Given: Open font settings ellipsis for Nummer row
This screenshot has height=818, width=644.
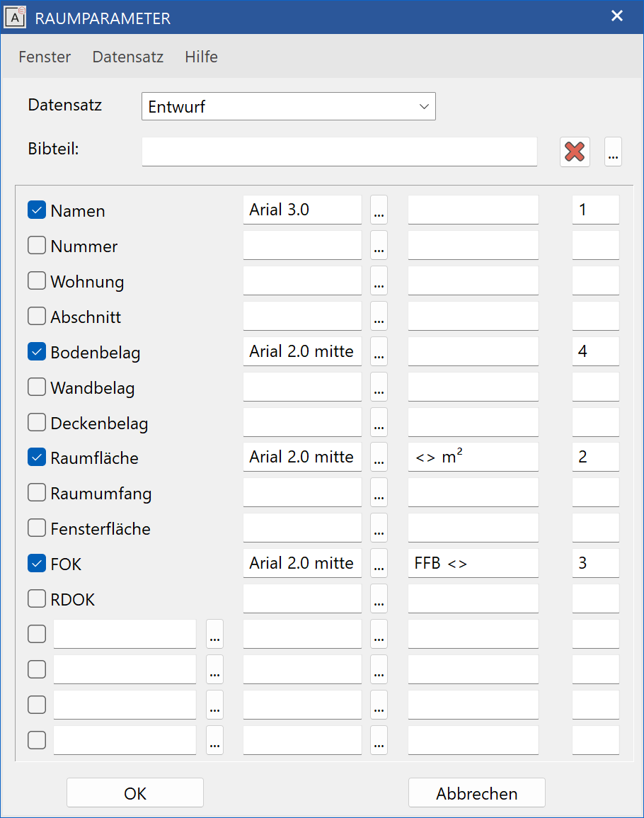Looking at the screenshot, I should click(379, 245).
